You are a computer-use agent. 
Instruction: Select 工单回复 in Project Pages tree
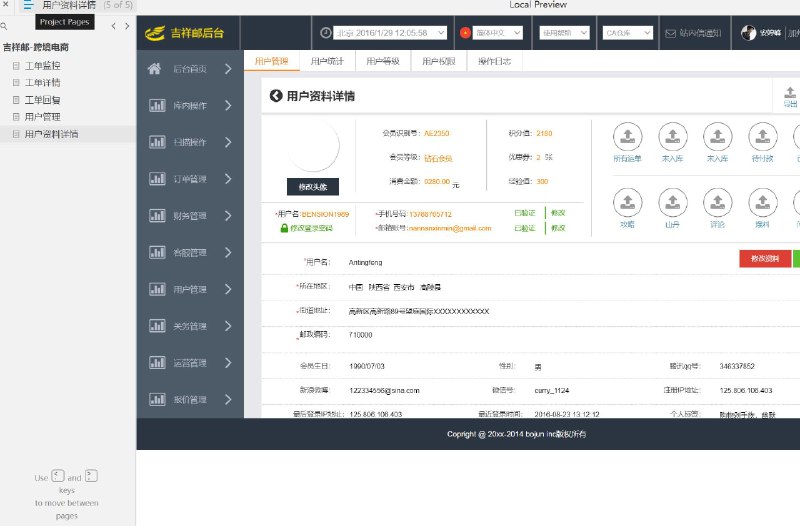click(42, 99)
